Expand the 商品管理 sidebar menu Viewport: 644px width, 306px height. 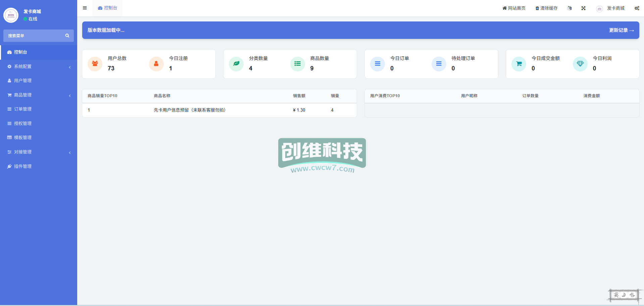tap(39, 95)
